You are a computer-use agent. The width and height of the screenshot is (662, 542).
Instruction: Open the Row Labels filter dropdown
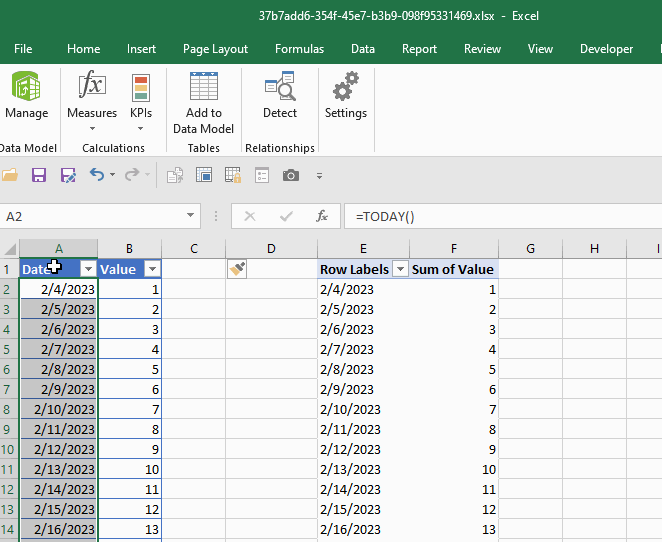tap(400, 269)
